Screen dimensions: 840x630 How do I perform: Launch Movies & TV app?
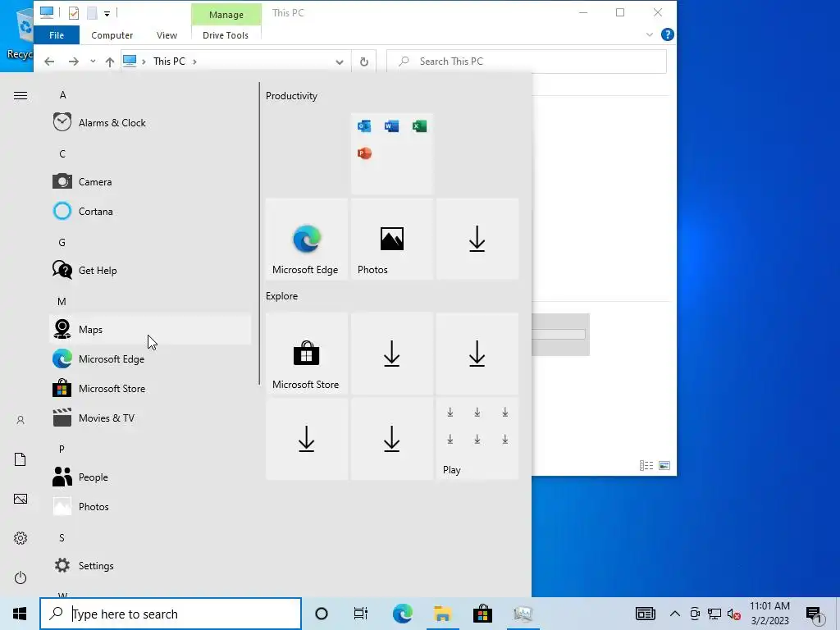click(x=150, y=418)
